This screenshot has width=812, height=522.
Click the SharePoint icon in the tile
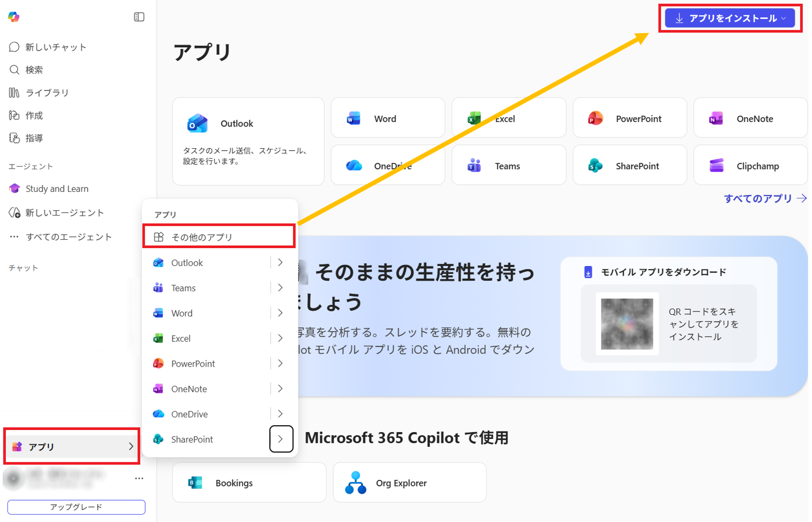595,166
